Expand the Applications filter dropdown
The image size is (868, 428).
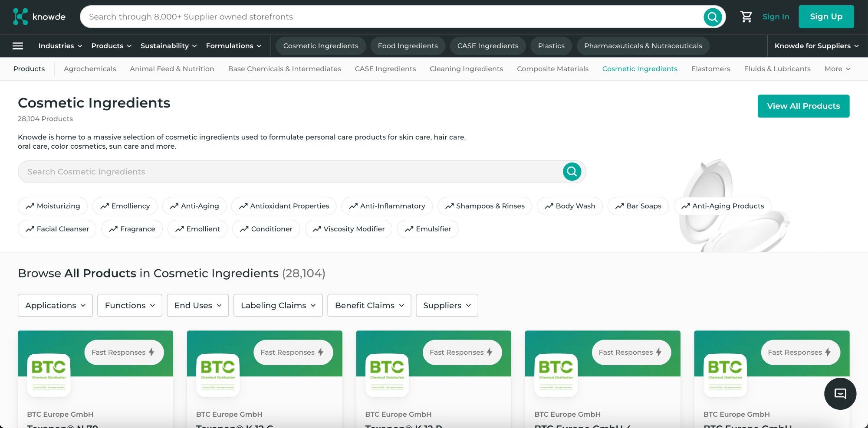[55, 305]
